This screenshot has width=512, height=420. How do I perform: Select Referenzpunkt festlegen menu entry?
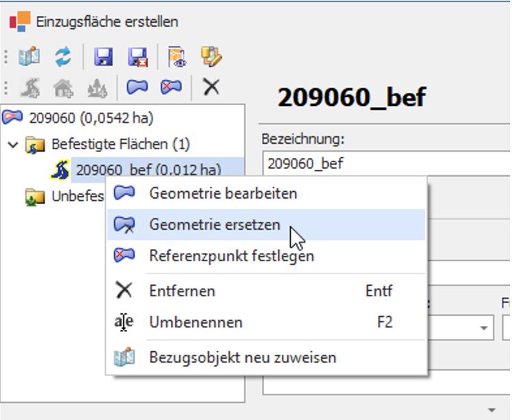point(231,256)
